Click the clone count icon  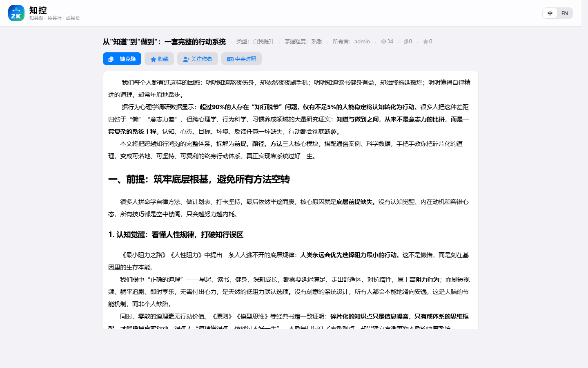[406, 41]
